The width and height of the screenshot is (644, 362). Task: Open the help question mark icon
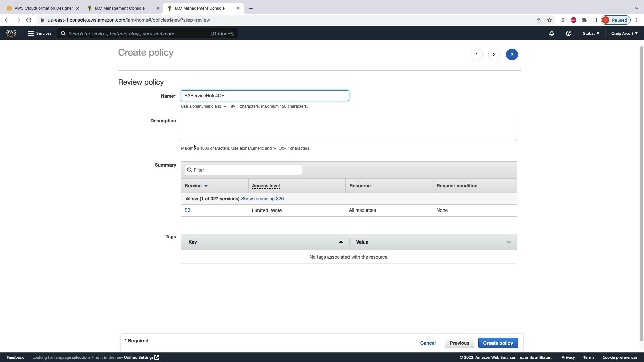[568, 33]
